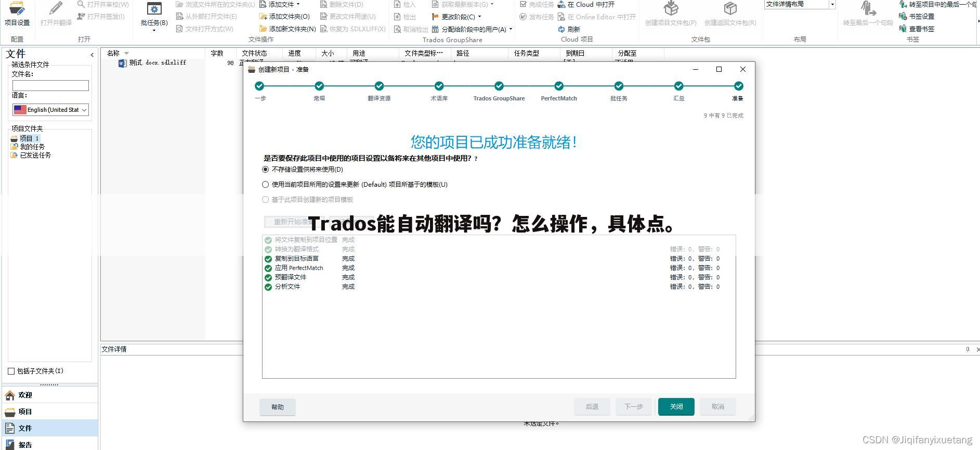
Task: Expand 获取最新版本 dropdown arrow
Action: coord(492,4)
